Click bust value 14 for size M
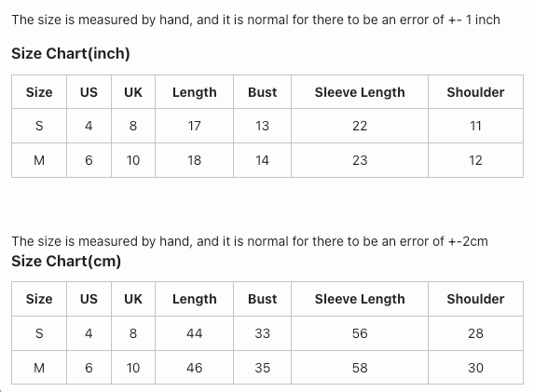Viewport: 534px width, 392px height. point(262,160)
